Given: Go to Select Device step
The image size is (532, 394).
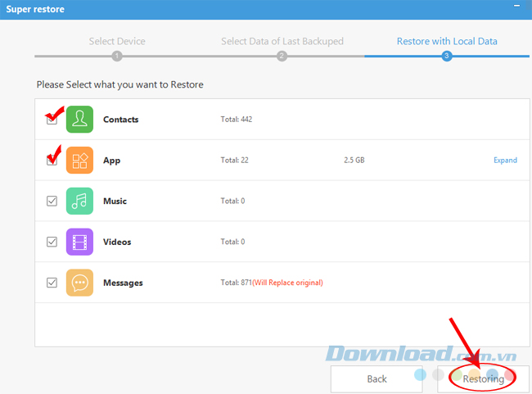Looking at the screenshot, I should tap(117, 41).
